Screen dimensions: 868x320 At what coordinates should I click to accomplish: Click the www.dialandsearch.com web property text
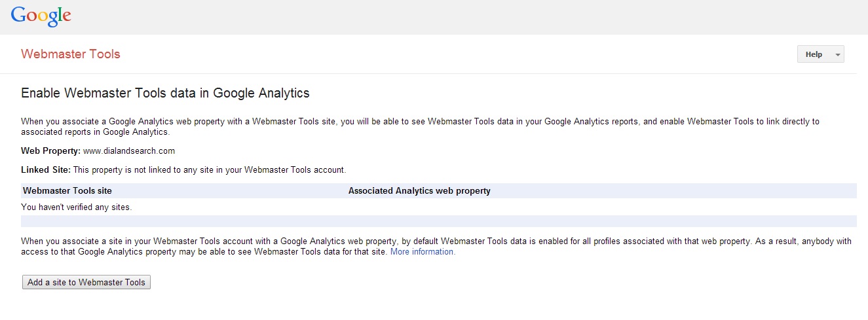pyautogui.click(x=129, y=151)
